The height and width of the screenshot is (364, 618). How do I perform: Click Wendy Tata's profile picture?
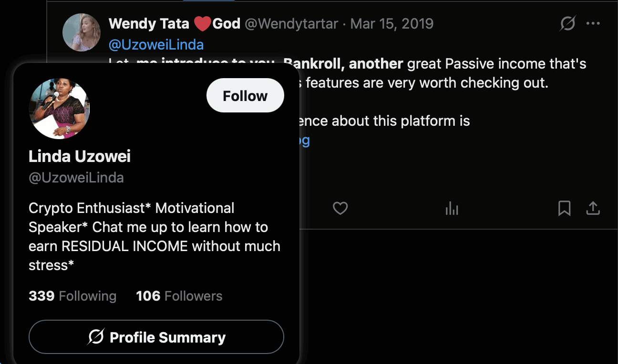click(x=82, y=32)
